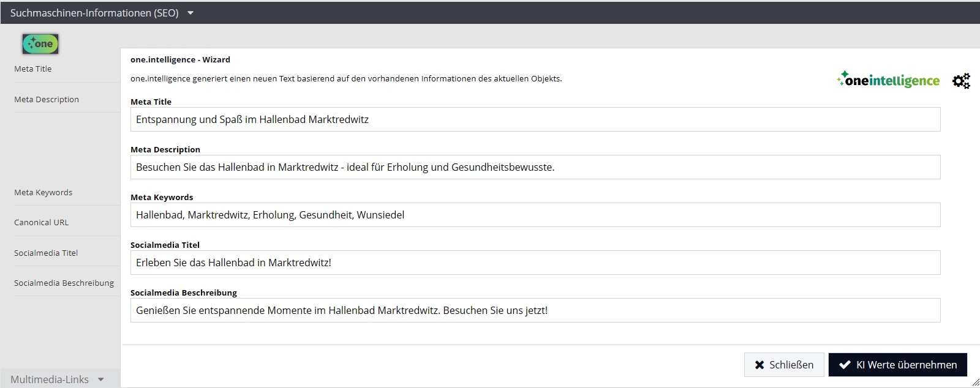Click the oneintelligence logo

coord(888,80)
